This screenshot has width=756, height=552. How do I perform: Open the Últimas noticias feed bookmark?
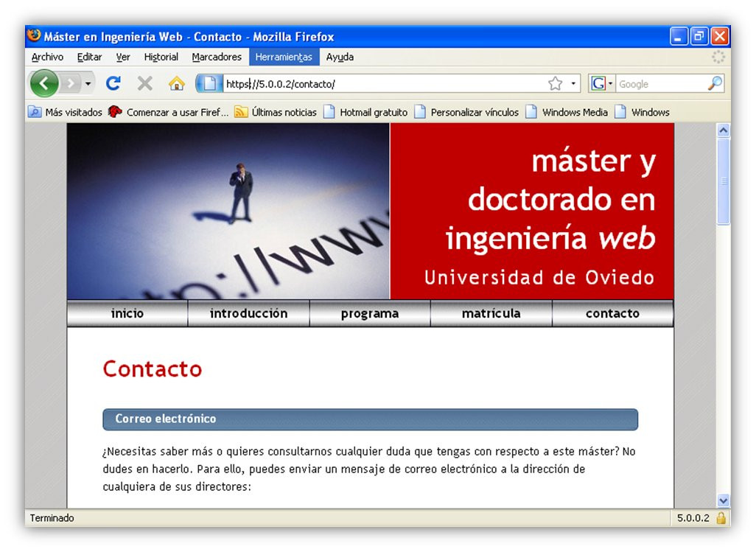click(x=276, y=112)
